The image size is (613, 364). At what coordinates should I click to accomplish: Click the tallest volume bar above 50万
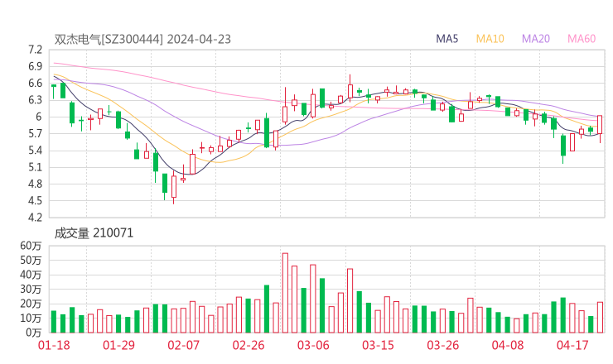click(285, 293)
